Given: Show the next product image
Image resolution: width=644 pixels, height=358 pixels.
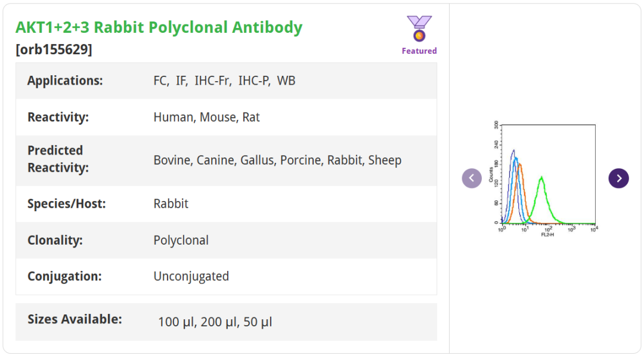Looking at the screenshot, I should (x=618, y=178).
